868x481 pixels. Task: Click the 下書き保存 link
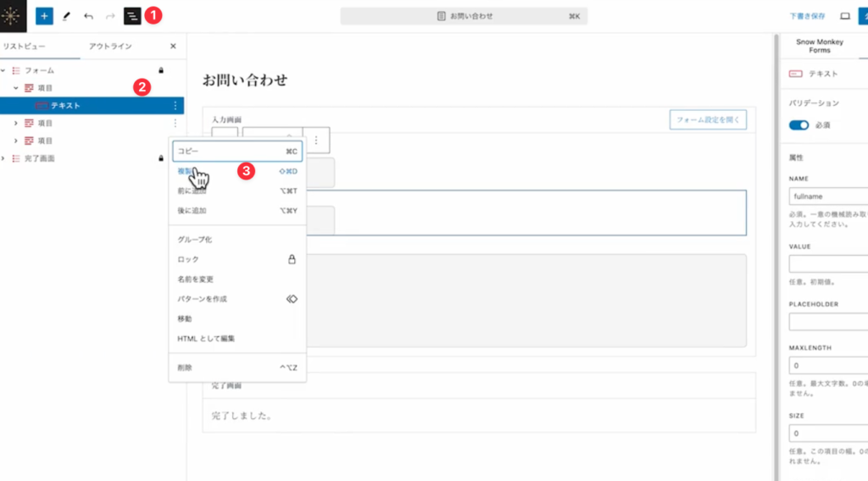click(807, 16)
